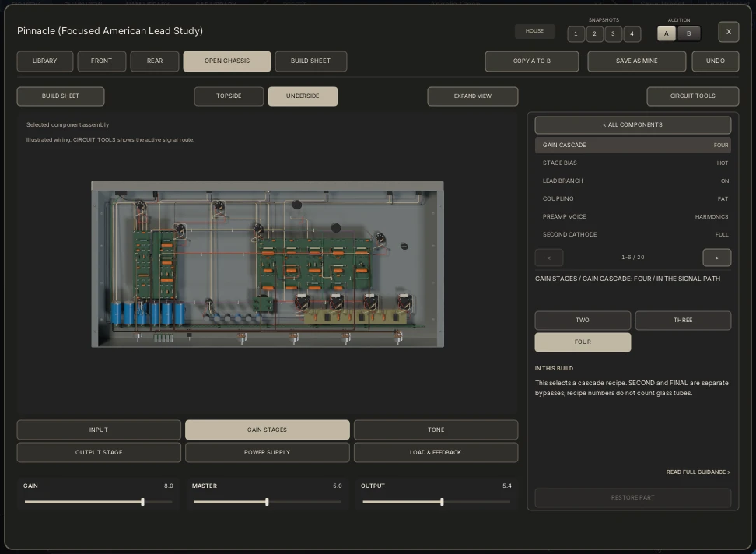
Task: Recall snapshot 4
Action: pyautogui.click(x=632, y=33)
